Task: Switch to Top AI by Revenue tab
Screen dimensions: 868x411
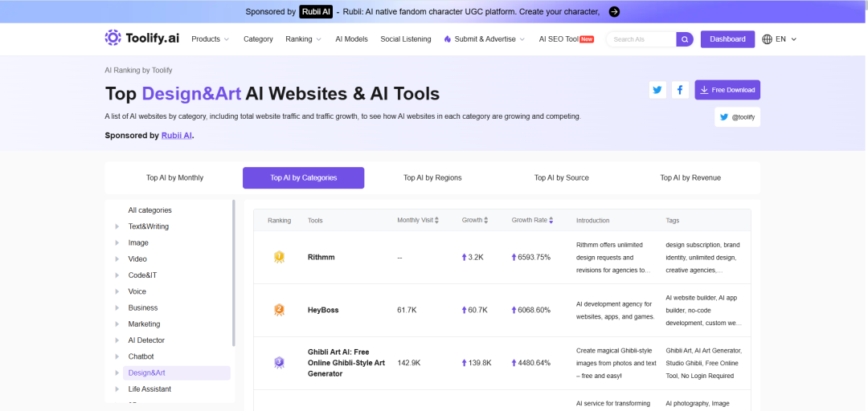Action: pos(690,178)
